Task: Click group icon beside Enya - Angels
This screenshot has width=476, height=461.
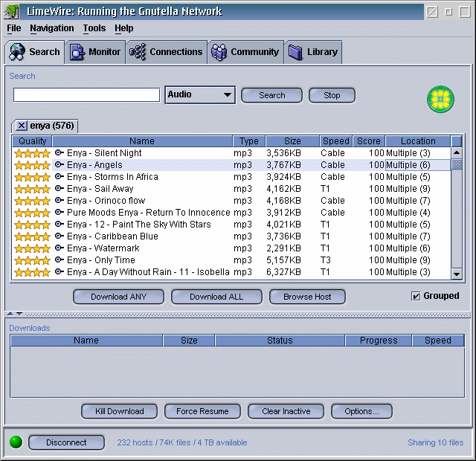Action: tap(59, 164)
